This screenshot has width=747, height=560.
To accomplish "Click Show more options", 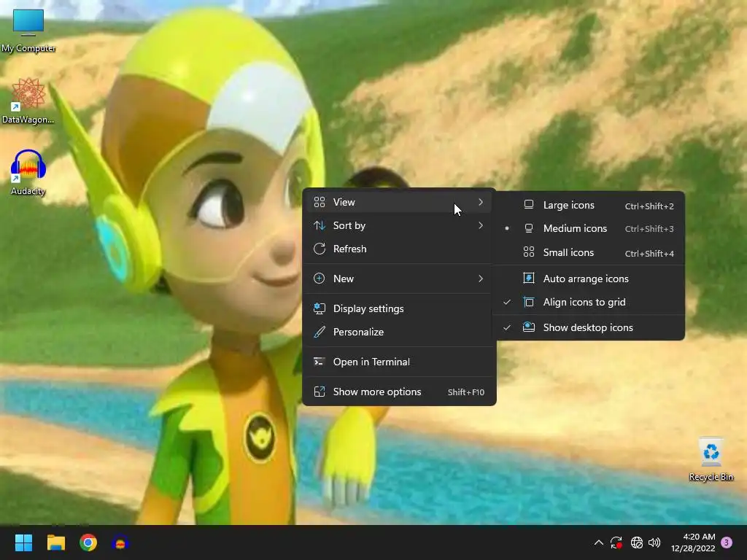I will [x=399, y=392].
